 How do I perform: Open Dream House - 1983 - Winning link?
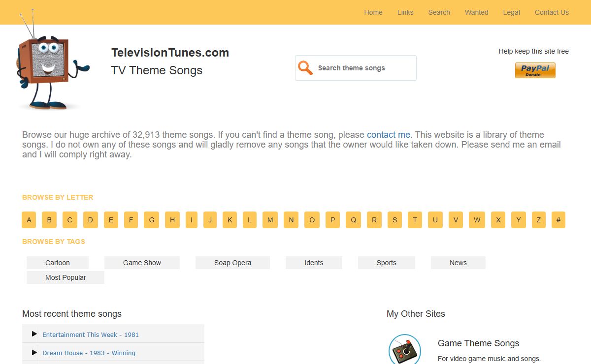tap(89, 353)
